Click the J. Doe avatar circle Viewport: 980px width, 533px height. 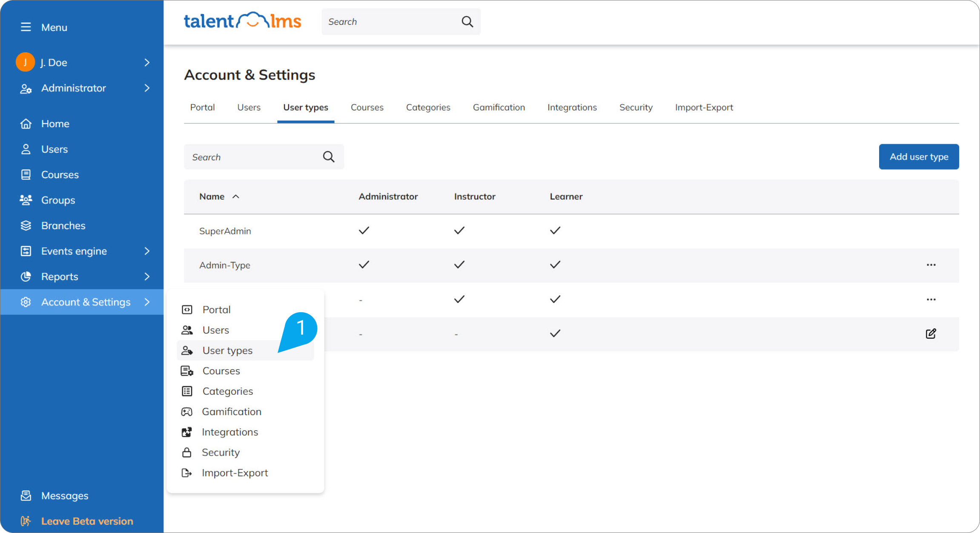pos(25,63)
